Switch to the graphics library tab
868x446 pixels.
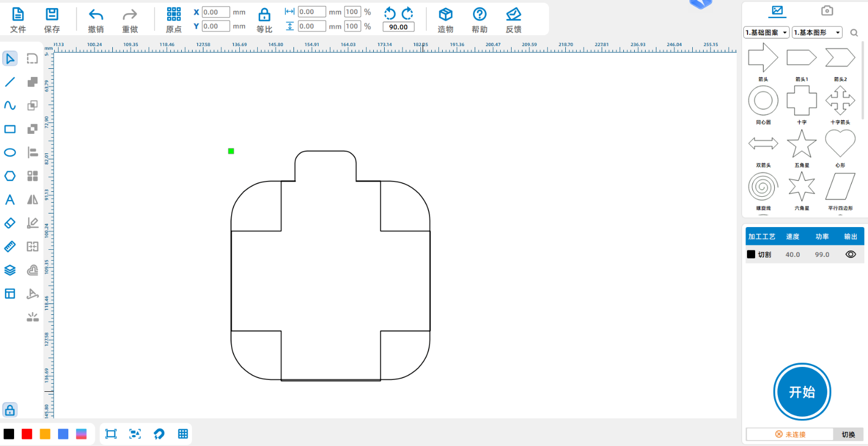pos(777,10)
